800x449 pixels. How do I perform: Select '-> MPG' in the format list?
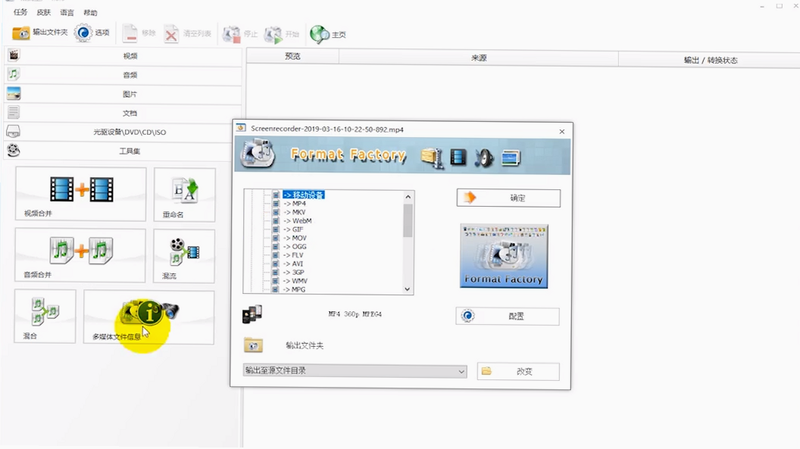295,289
